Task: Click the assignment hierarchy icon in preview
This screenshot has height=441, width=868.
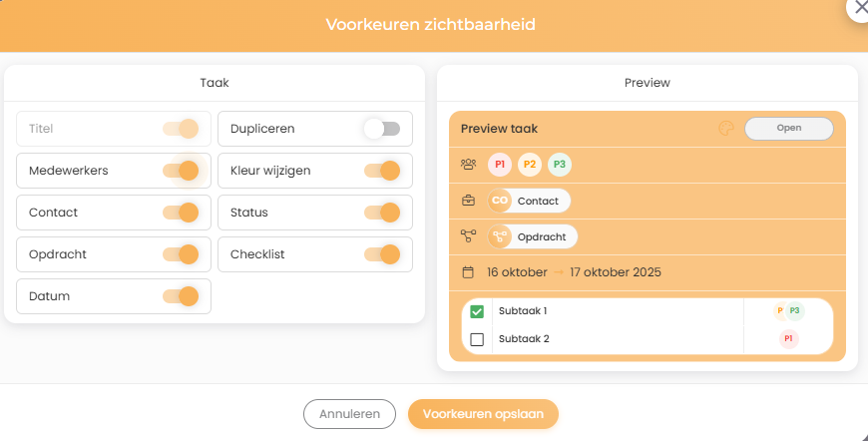Action: click(x=468, y=236)
